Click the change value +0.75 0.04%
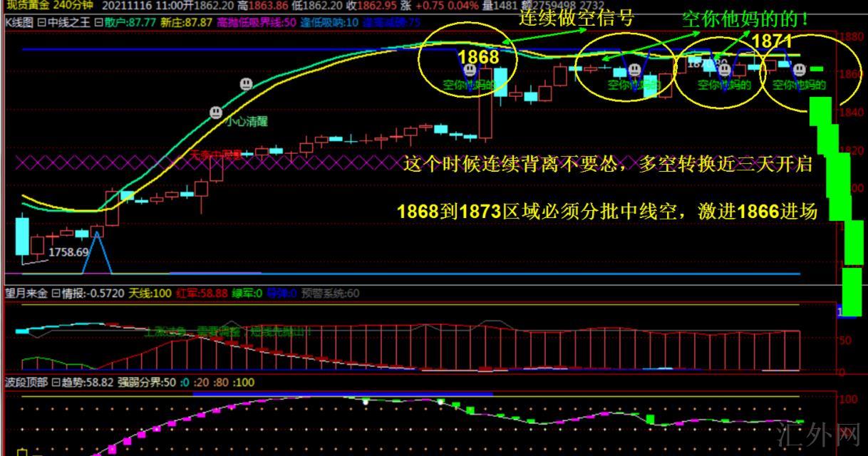 (448, 5)
